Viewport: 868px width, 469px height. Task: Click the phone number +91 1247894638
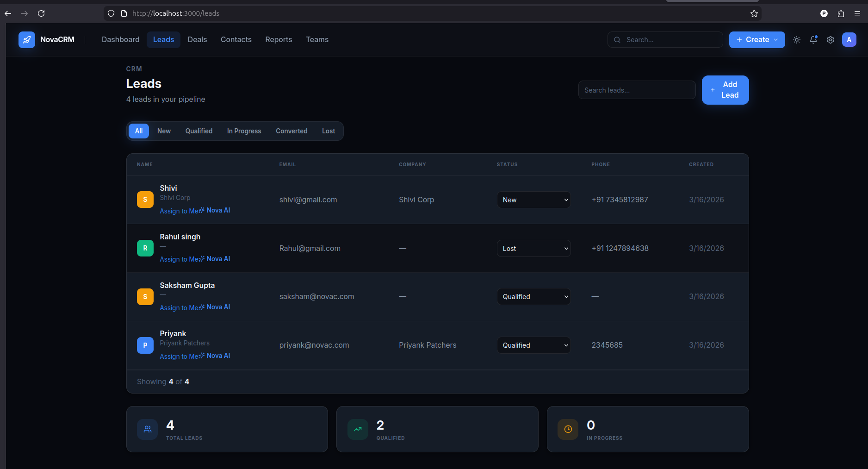click(x=620, y=249)
